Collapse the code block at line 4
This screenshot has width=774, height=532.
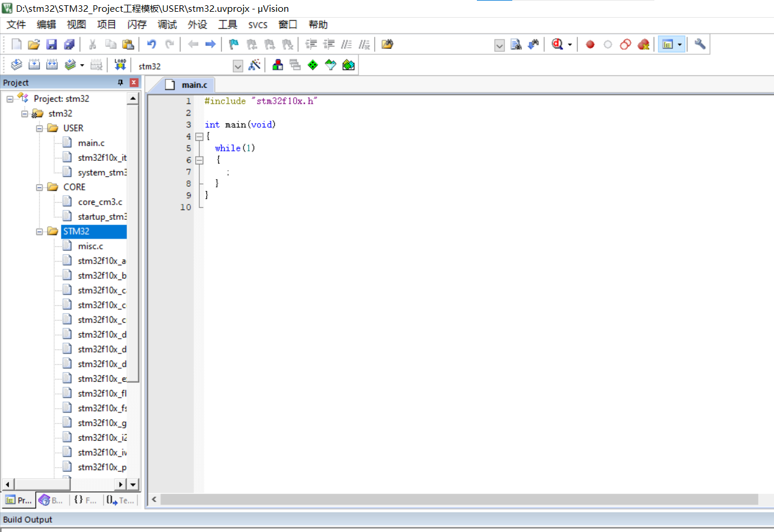[x=199, y=136]
